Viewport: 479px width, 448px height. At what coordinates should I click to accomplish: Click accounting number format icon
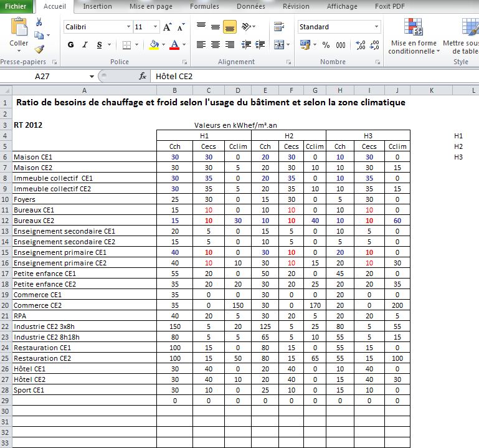[x=305, y=45]
